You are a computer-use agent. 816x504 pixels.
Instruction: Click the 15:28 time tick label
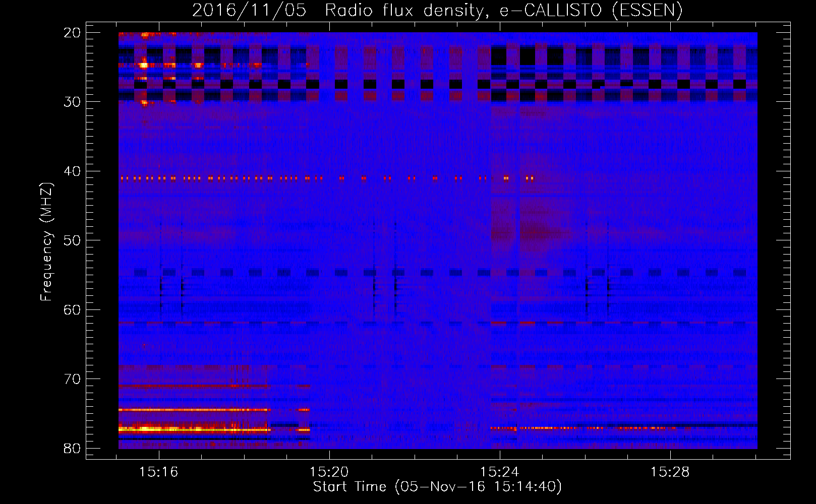[670, 472]
